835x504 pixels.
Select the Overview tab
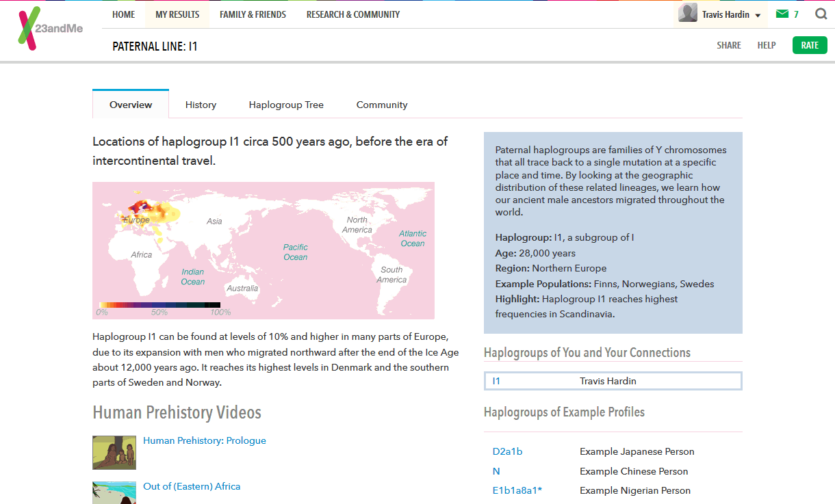pyautogui.click(x=131, y=105)
